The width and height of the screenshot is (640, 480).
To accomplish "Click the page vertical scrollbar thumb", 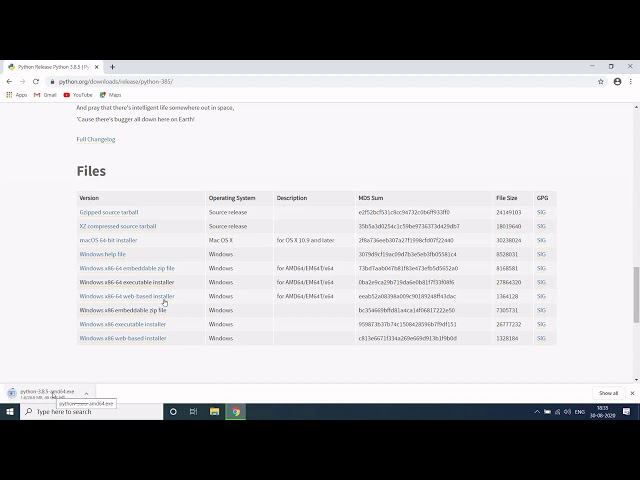I will pos(636,294).
